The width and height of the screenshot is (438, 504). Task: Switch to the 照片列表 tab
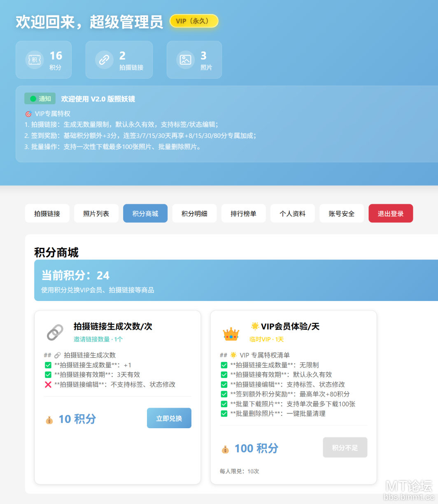(x=96, y=214)
